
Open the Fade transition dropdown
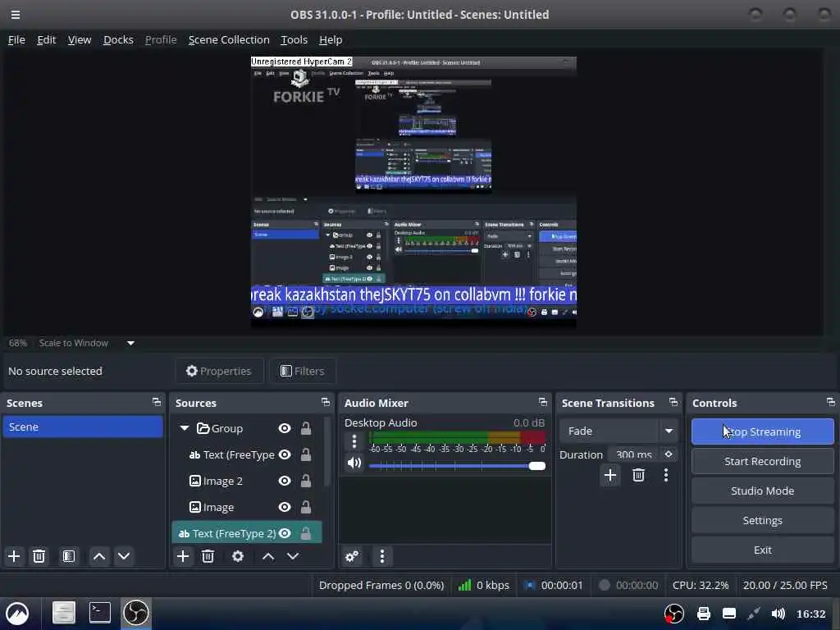pos(617,431)
